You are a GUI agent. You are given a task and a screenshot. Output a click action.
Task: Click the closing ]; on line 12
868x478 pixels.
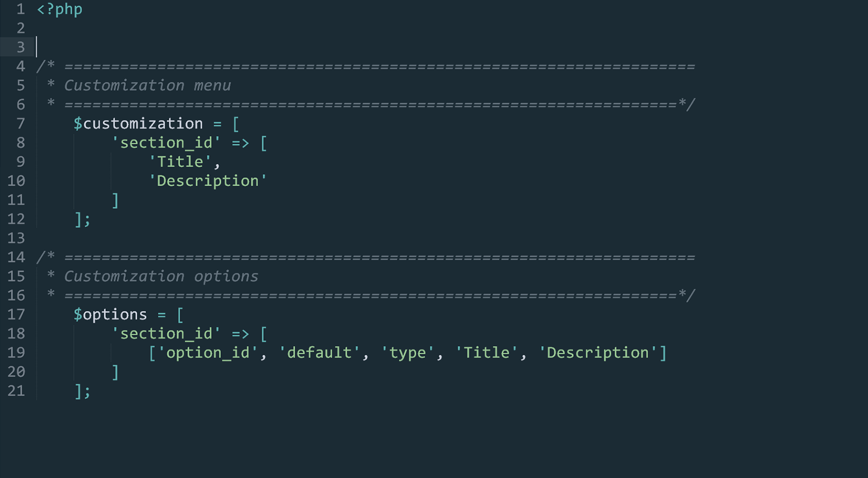click(83, 219)
